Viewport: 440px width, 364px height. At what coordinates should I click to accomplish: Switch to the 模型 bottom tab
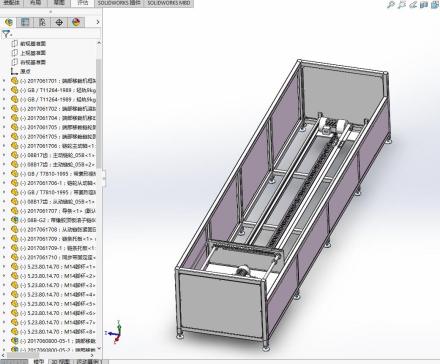39,361
